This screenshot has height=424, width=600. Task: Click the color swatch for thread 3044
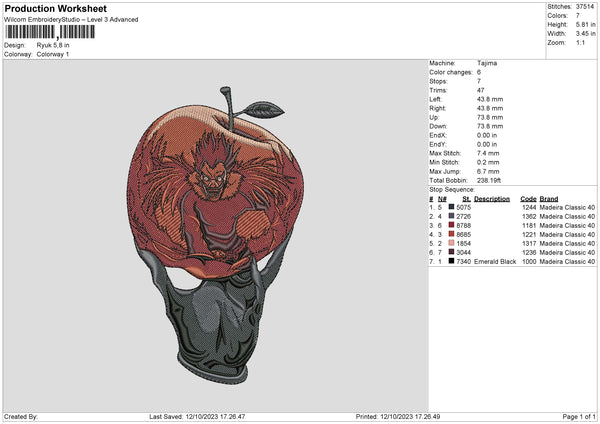[x=451, y=252]
